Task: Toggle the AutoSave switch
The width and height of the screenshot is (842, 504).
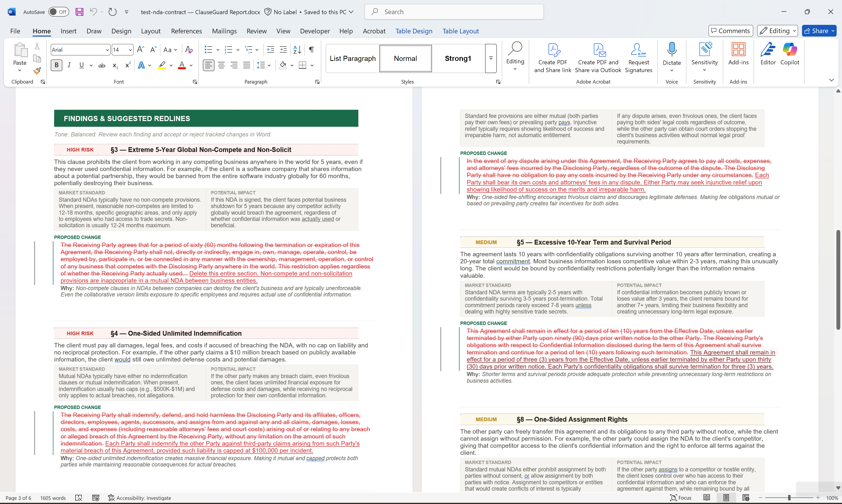Action: click(58, 12)
